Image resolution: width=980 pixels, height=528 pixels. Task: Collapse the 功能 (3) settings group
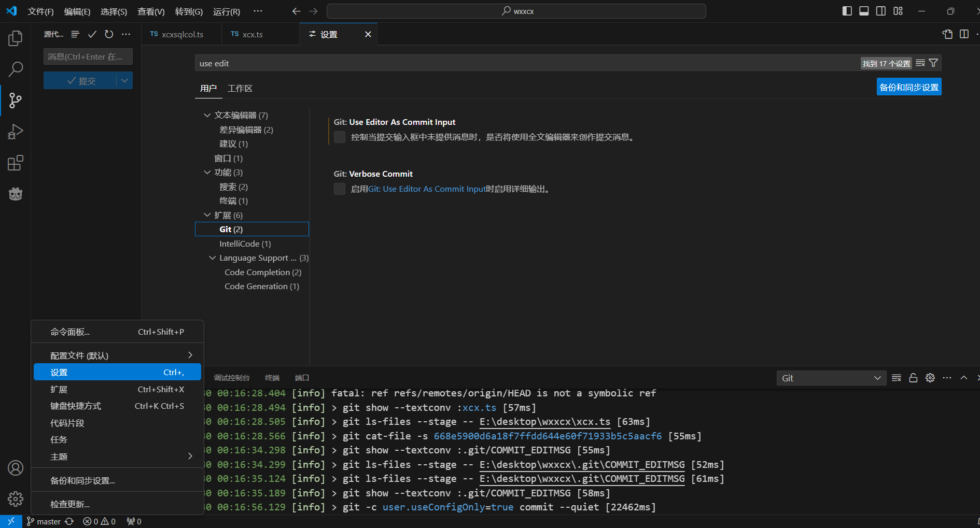(207, 172)
